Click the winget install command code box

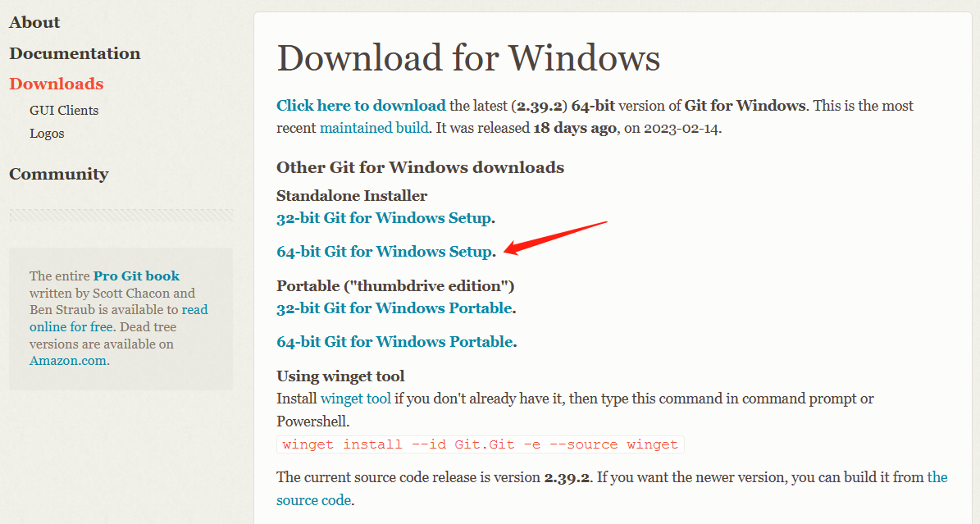pyautogui.click(x=481, y=444)
